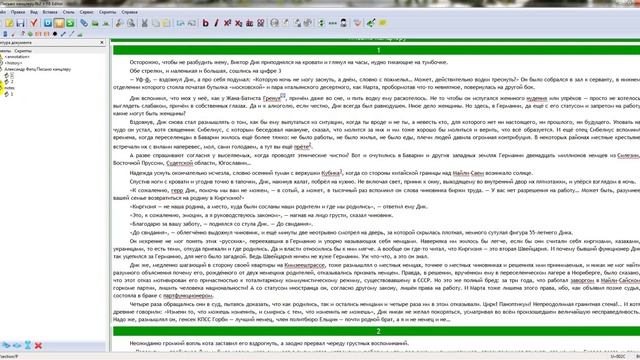640x360 pixels.
Task: Click the strikethrough abc icon
Action: click(x=249, y=23)
